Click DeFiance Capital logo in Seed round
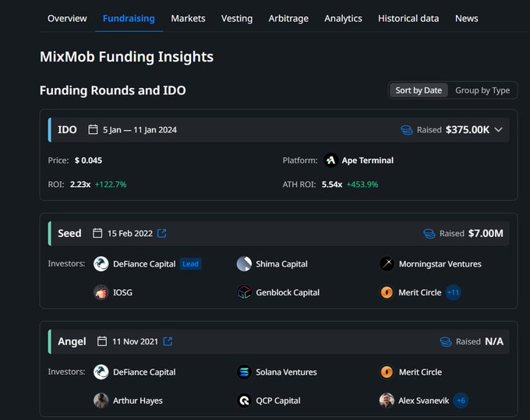This screenshot has width=530, height=420. (x=101, y=264)
